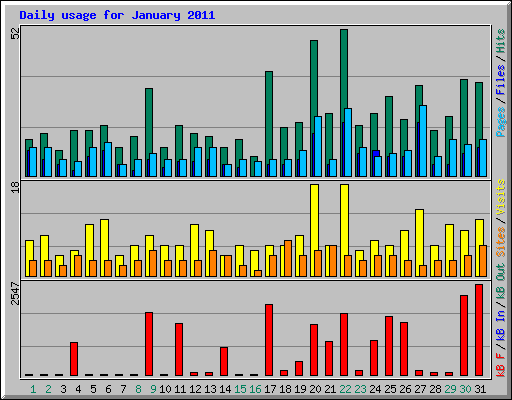512x400 pixels.
Task: Click day label '30' on the x-axis
Action: click(465, 389)
